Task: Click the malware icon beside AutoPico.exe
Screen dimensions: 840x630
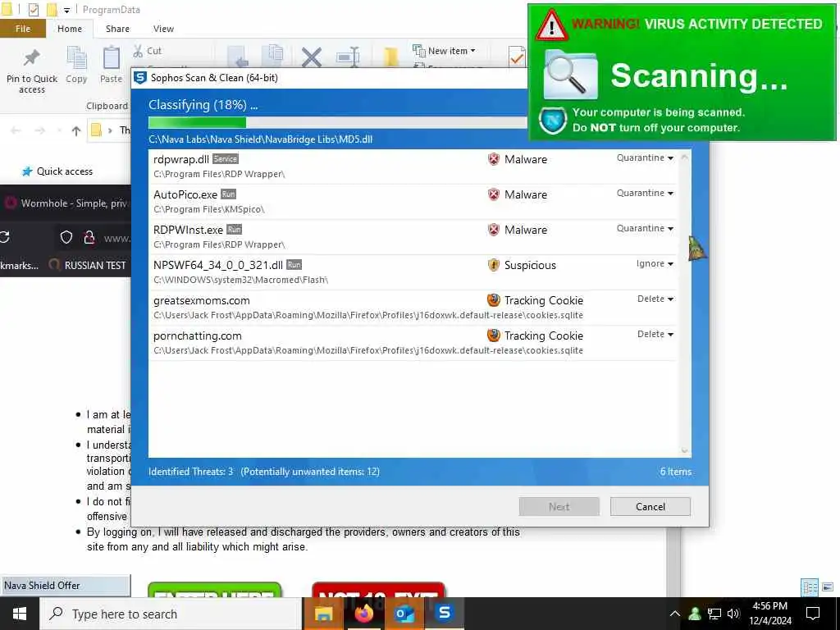Action: tap(493, 194)
